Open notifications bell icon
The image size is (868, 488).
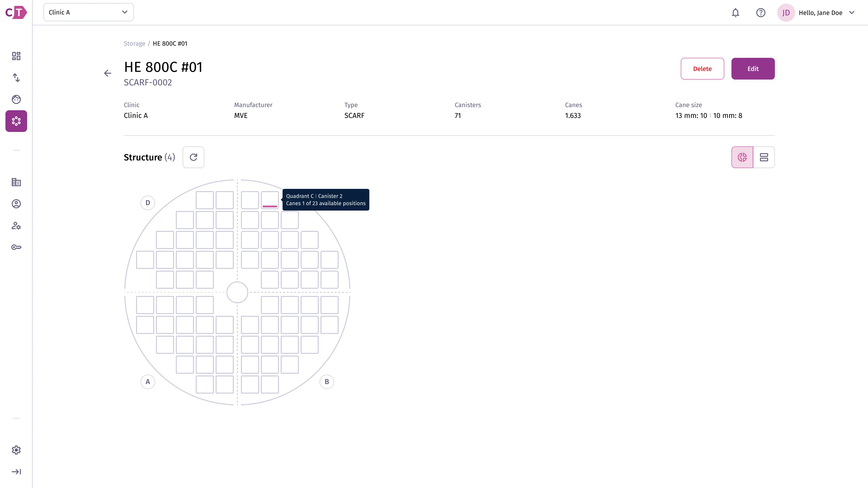tap(735, 13)
